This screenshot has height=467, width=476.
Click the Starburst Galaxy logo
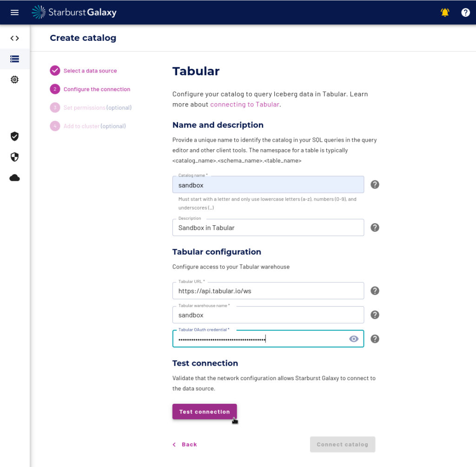coord(74,12)
